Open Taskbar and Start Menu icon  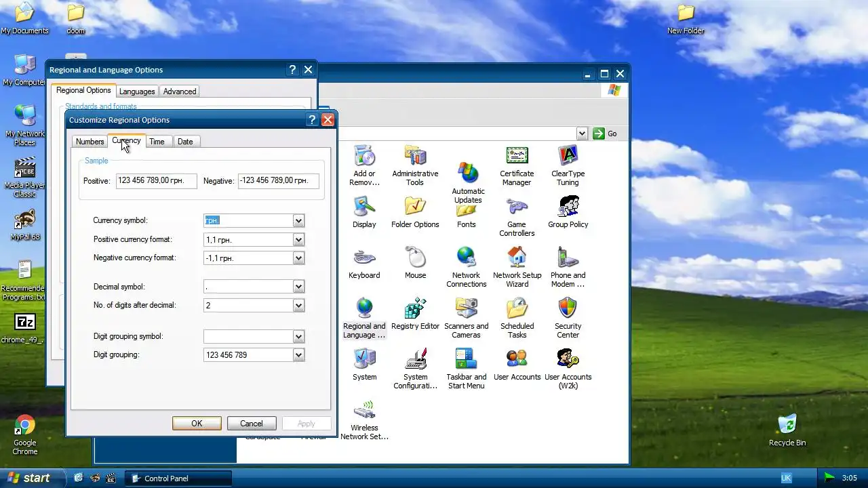pyautogui.click(x=467, y=369)
